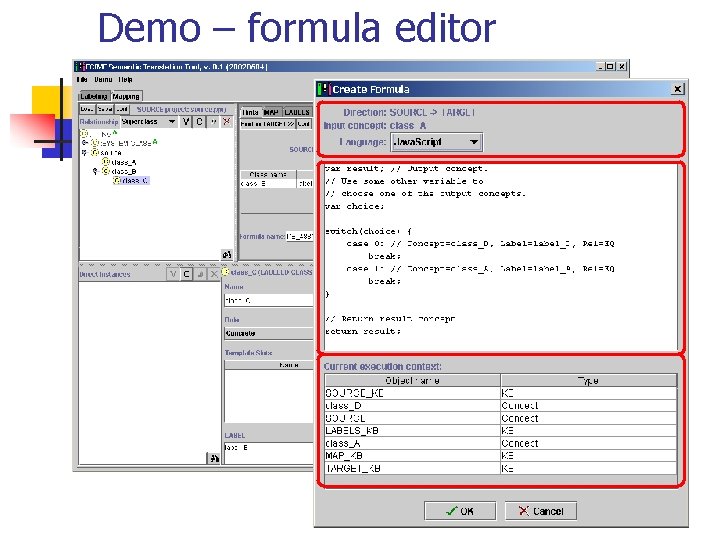
Task: Click the class icon beside class_B in tree
Action: point(106,171)
